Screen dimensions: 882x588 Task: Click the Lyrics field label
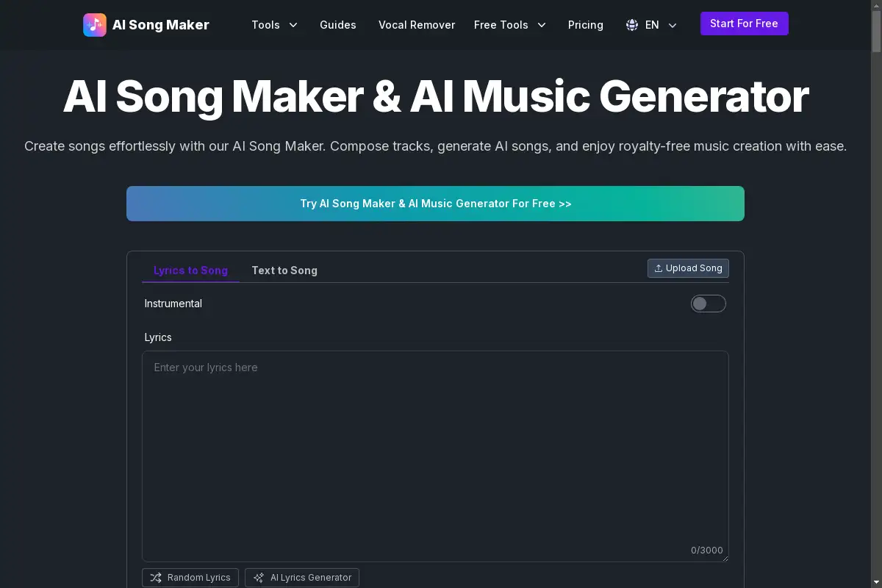coord(158,337)
